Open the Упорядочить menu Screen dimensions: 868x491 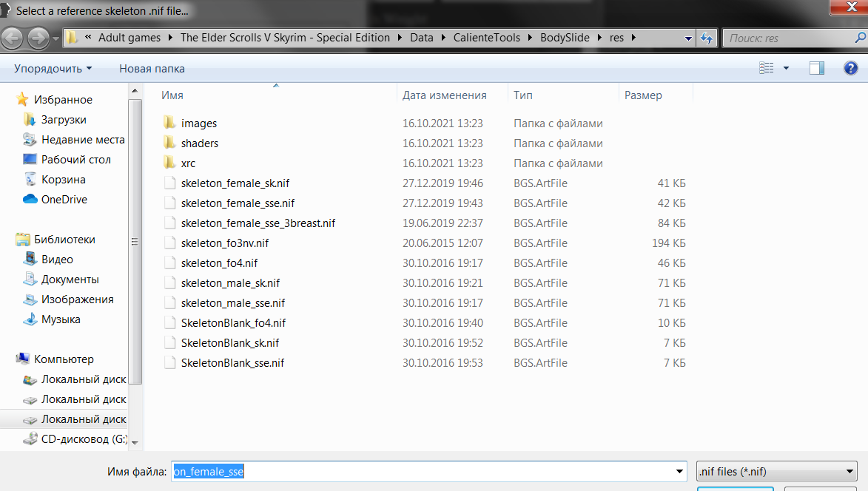click(x=53, y=69)
